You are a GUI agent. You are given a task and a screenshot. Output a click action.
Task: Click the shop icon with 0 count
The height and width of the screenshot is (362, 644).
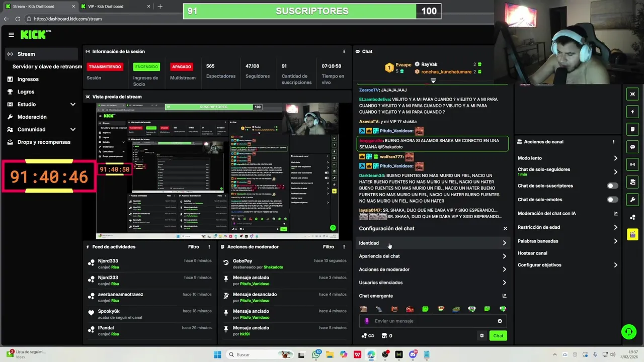(x=387, y=336)
